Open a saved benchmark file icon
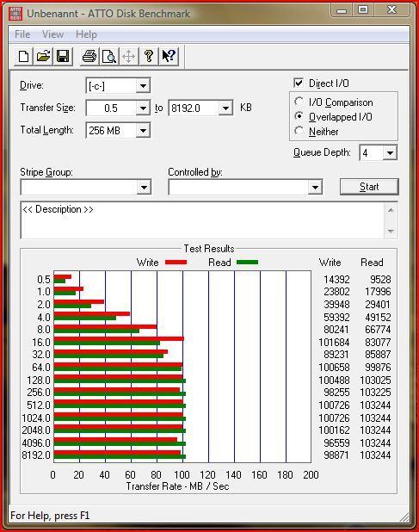The height and width of the screenshot is (532, 419). click(43, 56)
